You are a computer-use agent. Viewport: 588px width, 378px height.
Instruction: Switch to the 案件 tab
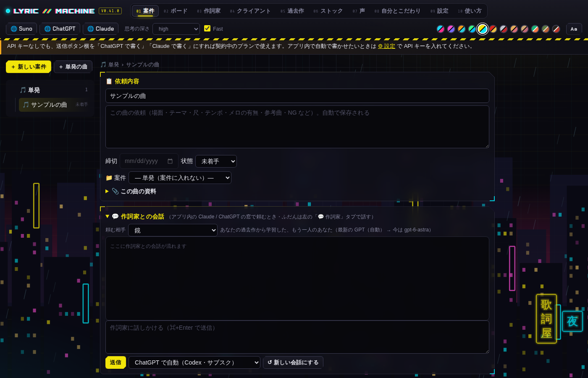tap(145, 11)
